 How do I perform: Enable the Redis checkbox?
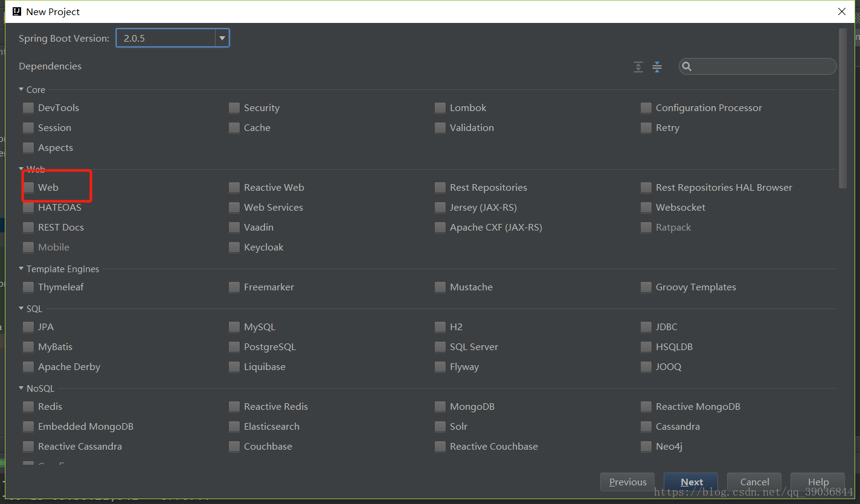click(28, 407)
